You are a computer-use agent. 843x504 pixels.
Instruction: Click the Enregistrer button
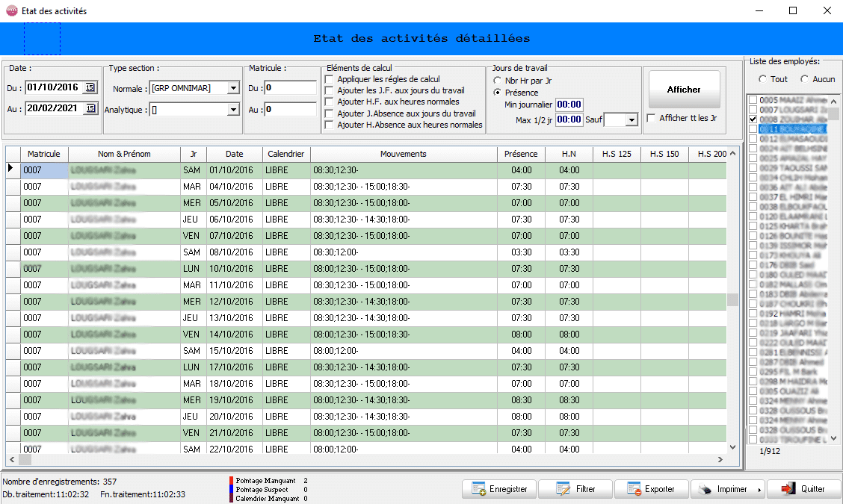(x=499, y=489)
